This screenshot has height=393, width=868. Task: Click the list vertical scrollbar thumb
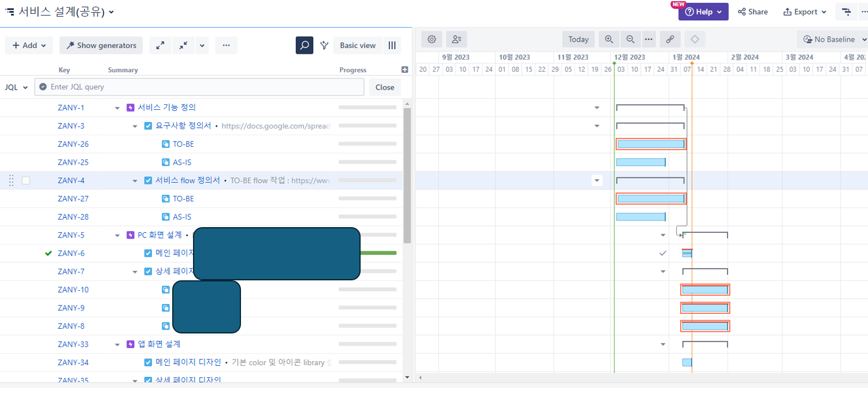click(407, 176)
